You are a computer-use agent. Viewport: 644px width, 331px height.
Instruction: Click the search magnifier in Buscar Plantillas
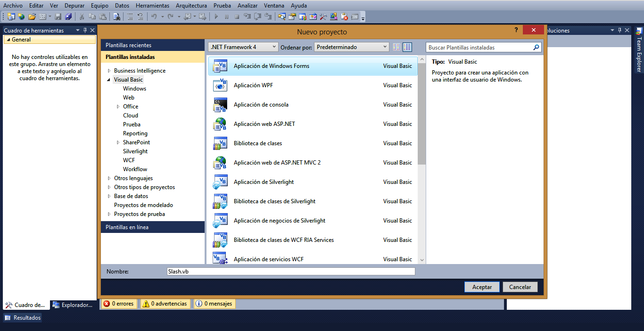(537, 47)
